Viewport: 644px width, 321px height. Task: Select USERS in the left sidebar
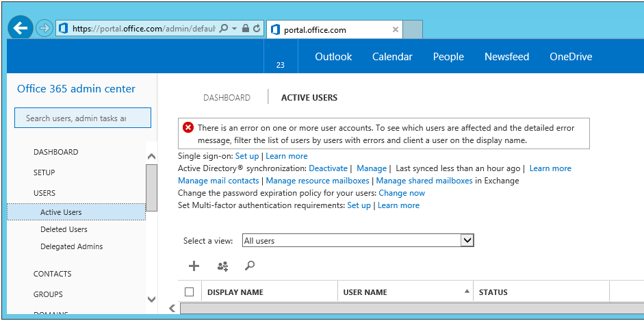44,193
